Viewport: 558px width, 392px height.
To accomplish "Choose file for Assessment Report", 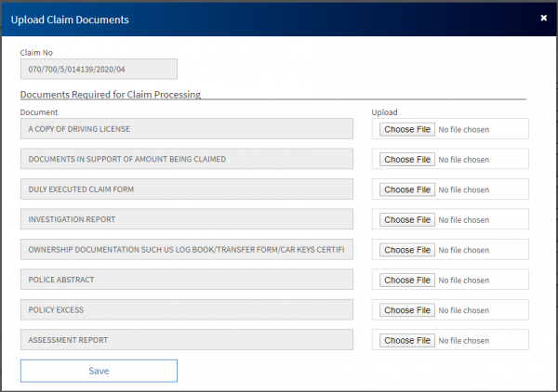I will pos(406,341).
